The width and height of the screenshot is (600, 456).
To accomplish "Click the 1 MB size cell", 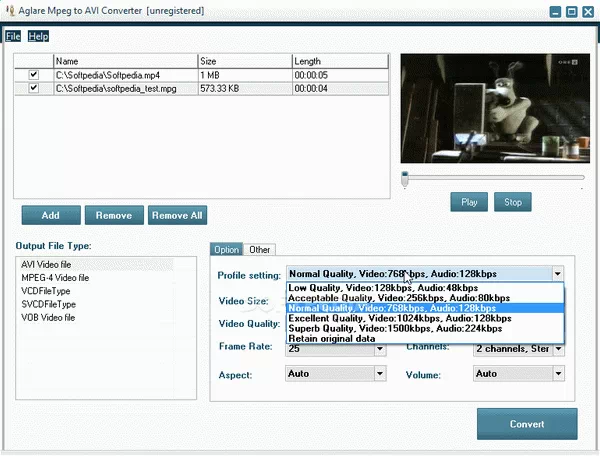I will [245, 75].
